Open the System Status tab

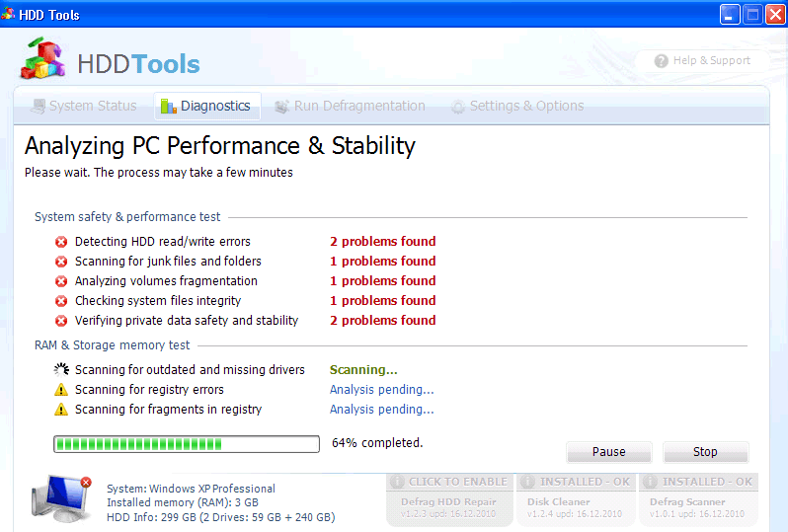(83, 106)
